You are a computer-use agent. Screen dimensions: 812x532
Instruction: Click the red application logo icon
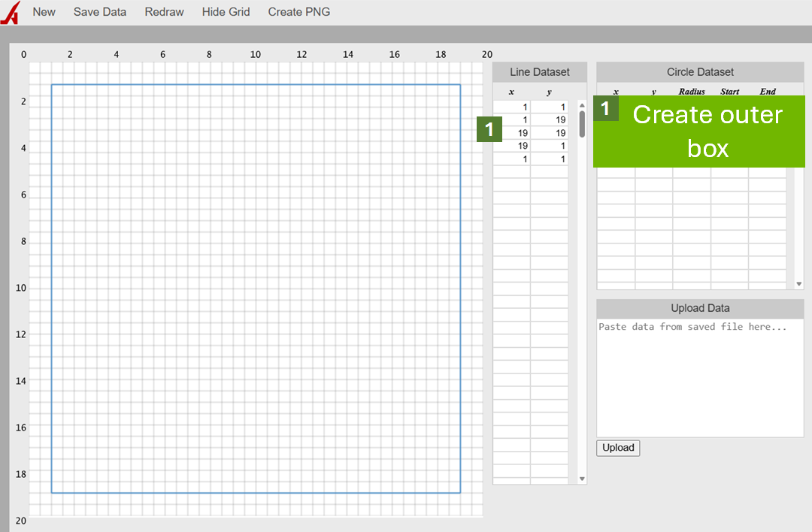coord(11,11)
